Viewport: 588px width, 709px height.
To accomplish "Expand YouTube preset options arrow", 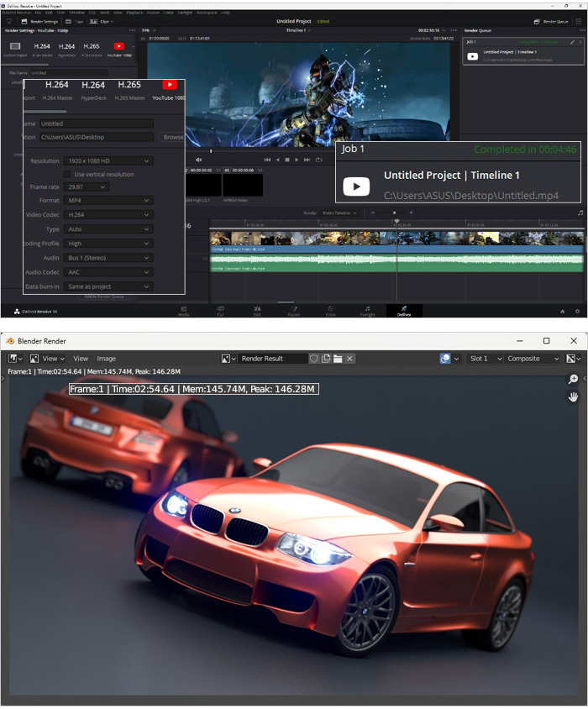I will click(x=133, y=46).
